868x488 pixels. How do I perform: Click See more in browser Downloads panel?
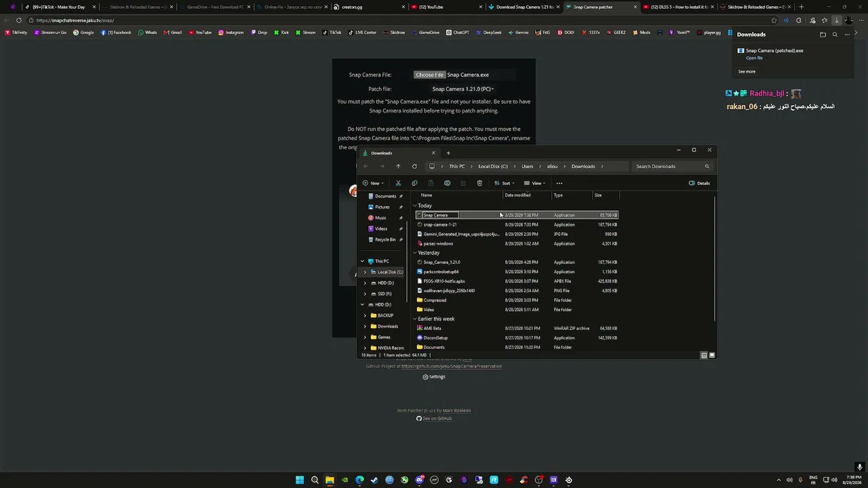click(x=747, y=71)
